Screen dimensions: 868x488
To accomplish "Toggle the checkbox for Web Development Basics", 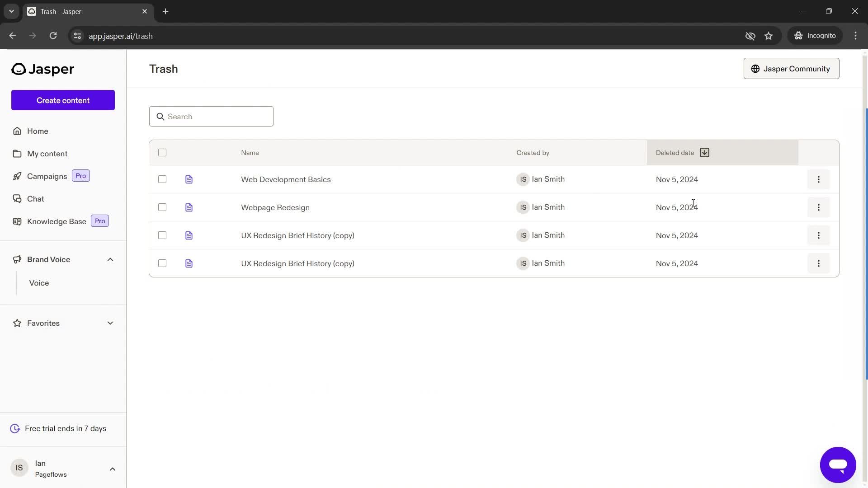I will tap(162, 179).
